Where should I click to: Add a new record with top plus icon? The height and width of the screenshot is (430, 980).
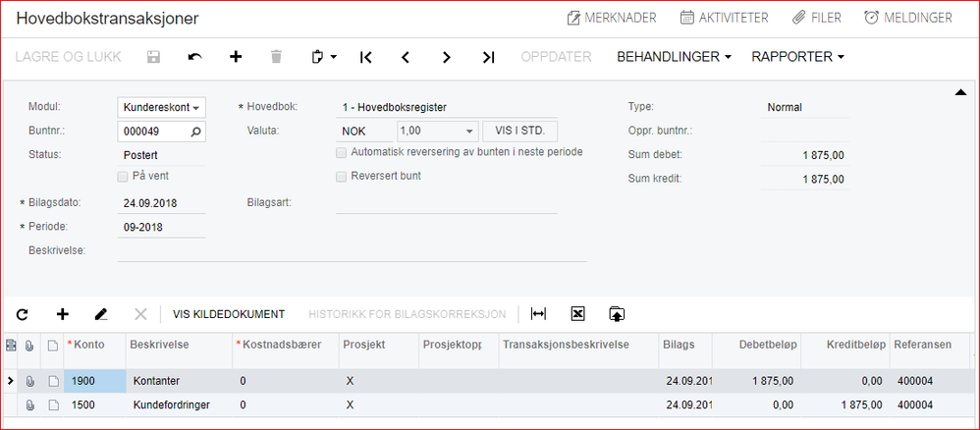click(x=236, y=57)
